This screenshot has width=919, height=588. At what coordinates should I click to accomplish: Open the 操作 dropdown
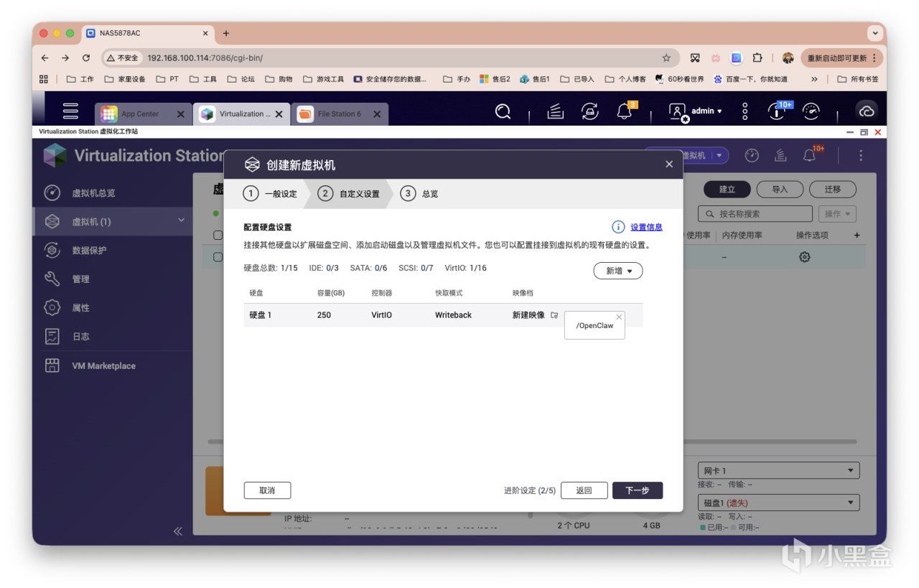(x=837, y=214)
